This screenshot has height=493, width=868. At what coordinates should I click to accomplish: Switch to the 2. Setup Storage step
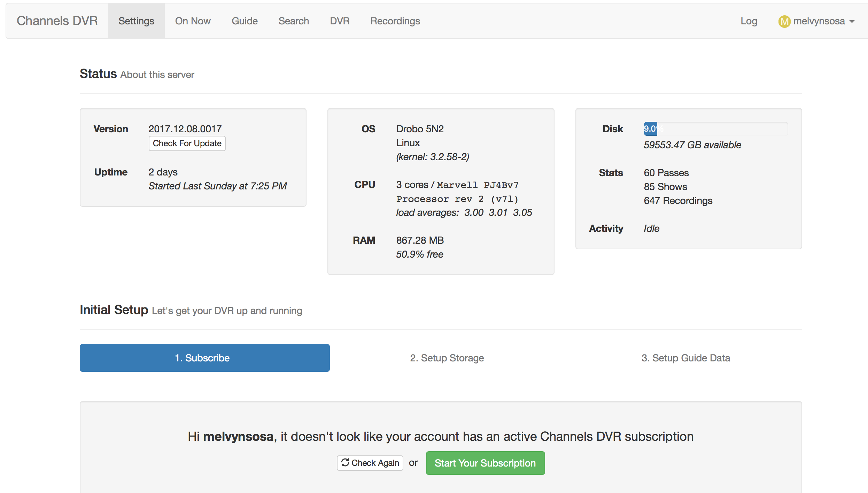click(447, 358)
